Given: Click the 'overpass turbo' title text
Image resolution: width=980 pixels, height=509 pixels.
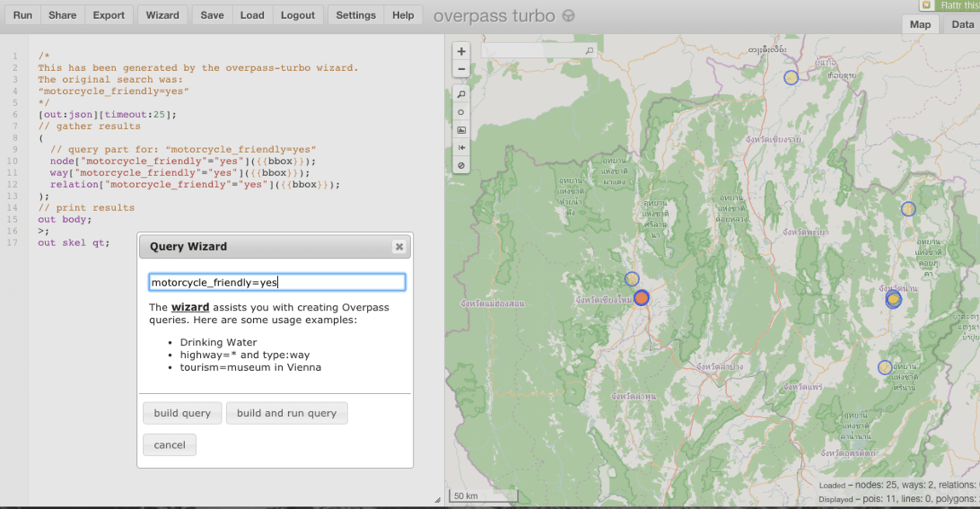Looking at the screenshot, I should pyautogui.click(x=494, y=15).
